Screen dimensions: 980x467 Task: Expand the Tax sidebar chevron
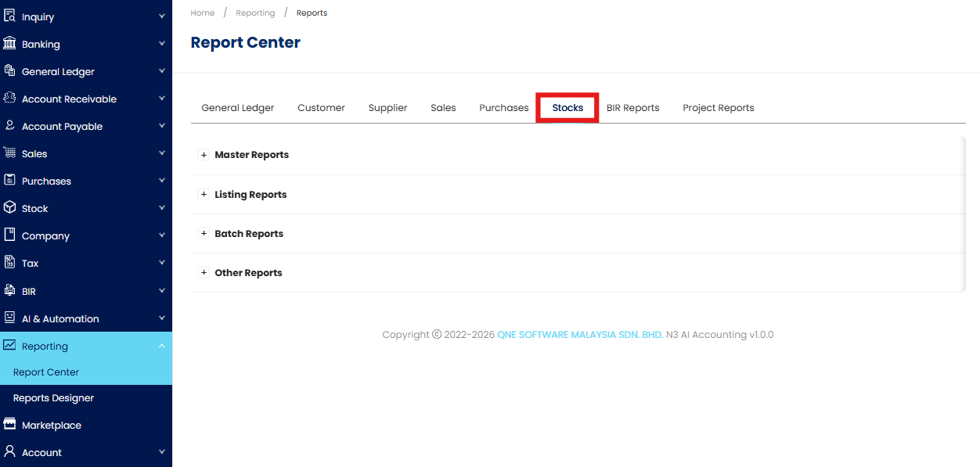(x=161, y=263)
